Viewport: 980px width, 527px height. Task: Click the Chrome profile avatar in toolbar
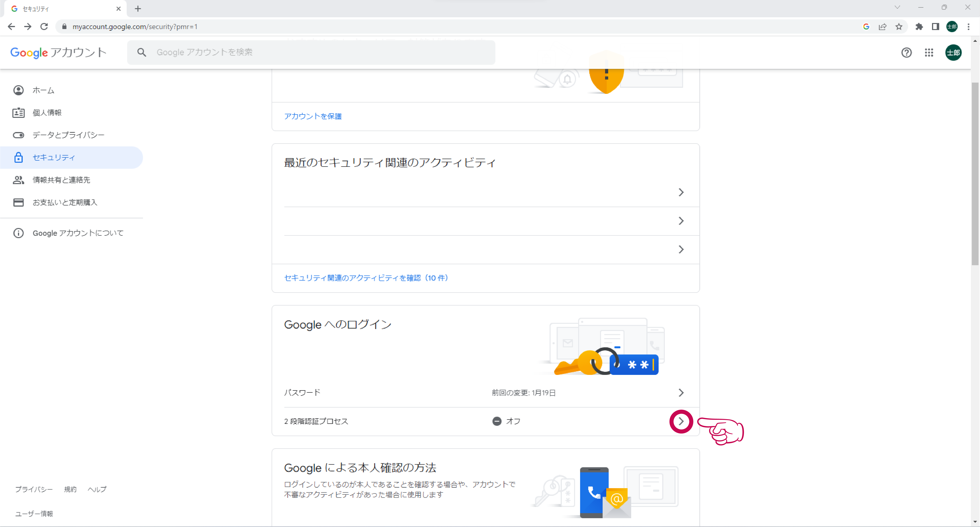click(x=952, y=27)
